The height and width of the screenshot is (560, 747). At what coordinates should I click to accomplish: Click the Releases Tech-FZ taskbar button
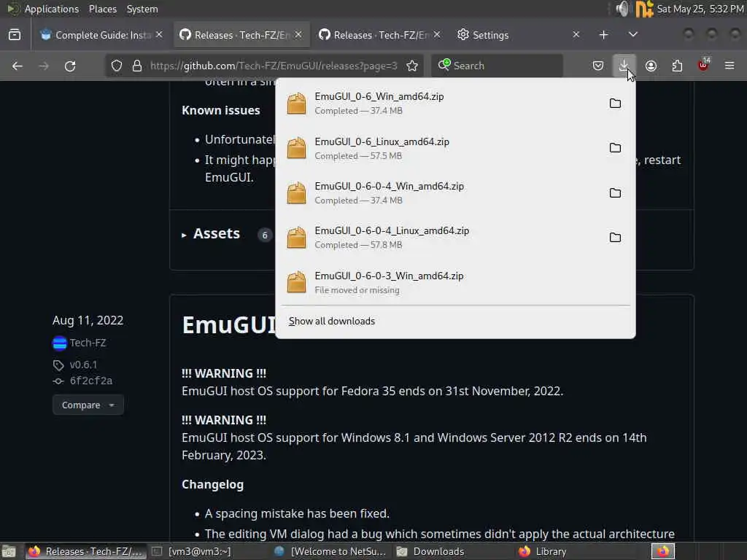coord(86,551)
